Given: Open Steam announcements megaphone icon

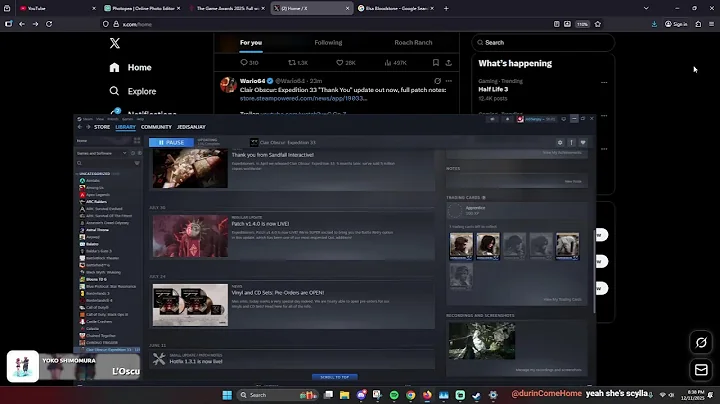Looking at the screenshot, I should coord(492,119).
